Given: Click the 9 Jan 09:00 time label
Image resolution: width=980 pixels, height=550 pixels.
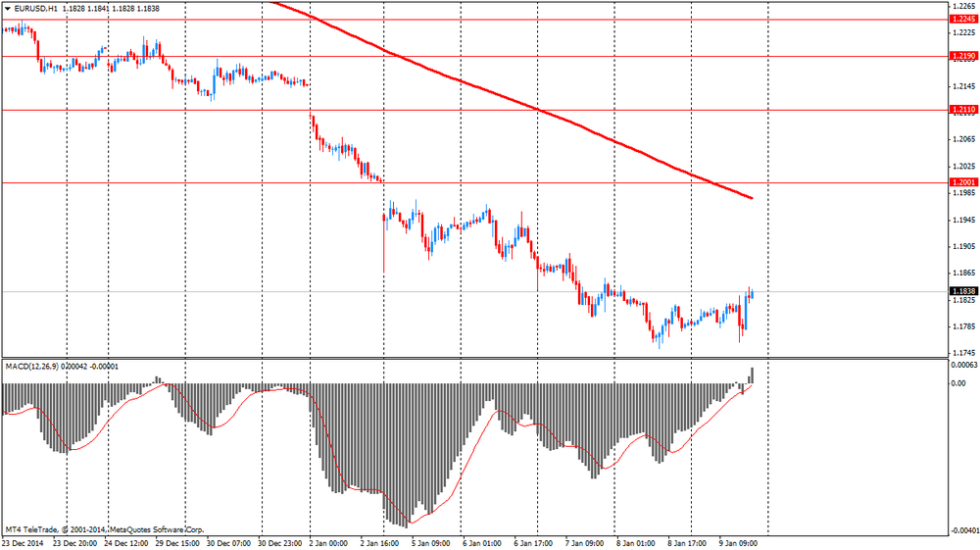Looking at the screenshot, I should [738, 543].
